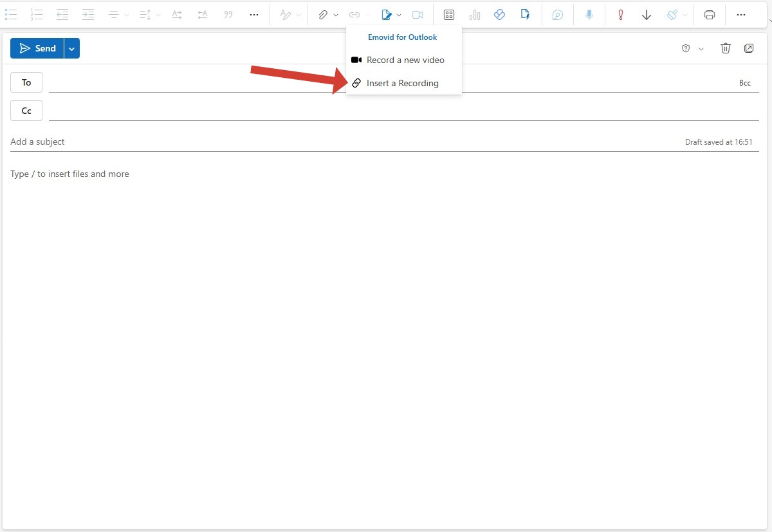This screenshot has height=532, width=772.
Task: Click the Cc recipients button
Action: 26,111
